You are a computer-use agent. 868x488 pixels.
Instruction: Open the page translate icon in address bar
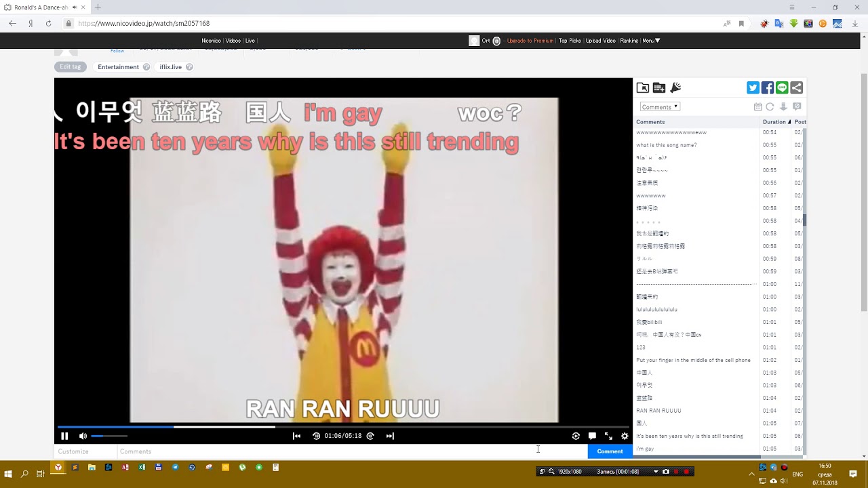[x=727, y=23]
